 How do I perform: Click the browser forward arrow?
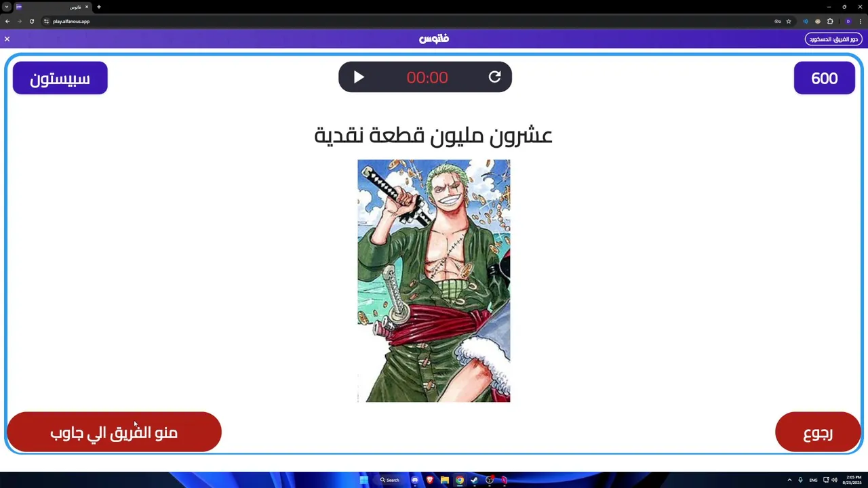coord(19,21)
